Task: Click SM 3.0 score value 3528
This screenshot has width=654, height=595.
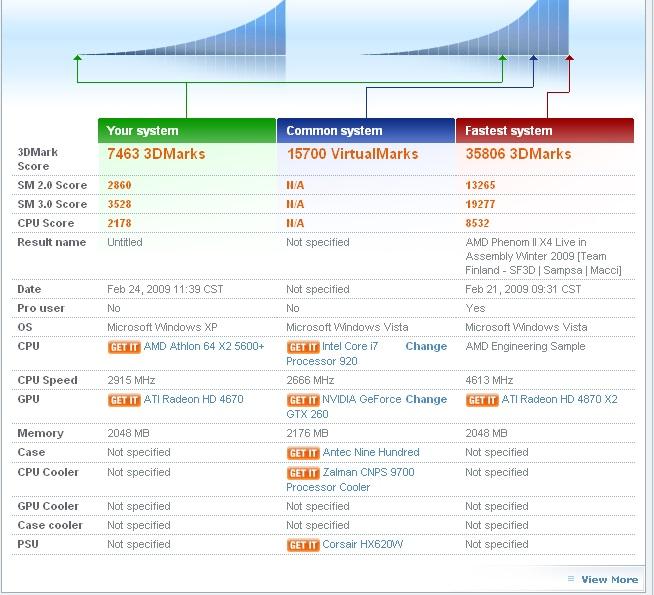Action: point(119,204)
